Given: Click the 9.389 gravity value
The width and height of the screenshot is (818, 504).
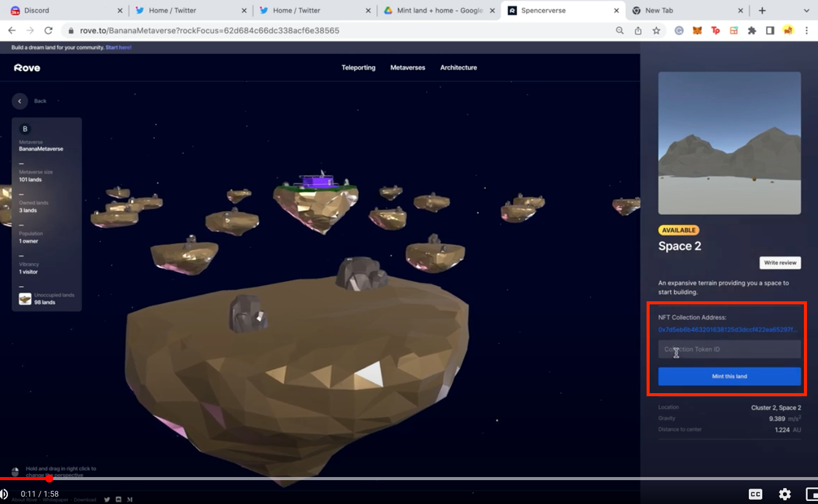Looking at the screenshot, I should pos(778,419).
